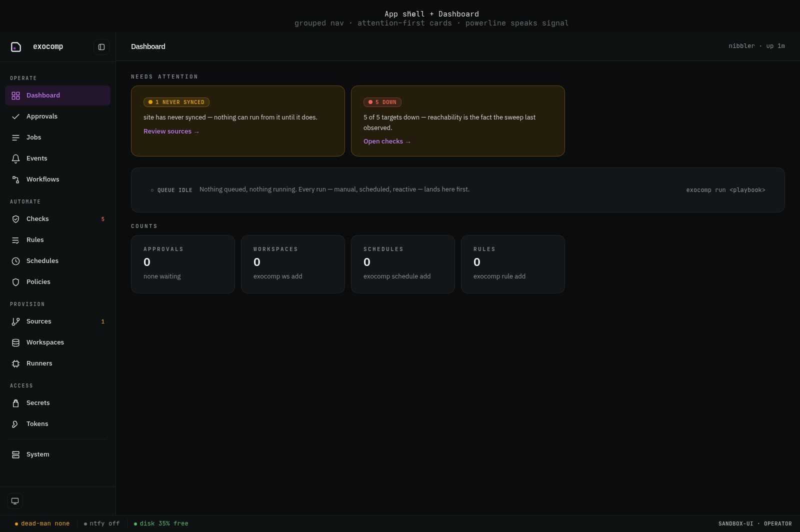Open the Approvals page

tap(57, 116)
